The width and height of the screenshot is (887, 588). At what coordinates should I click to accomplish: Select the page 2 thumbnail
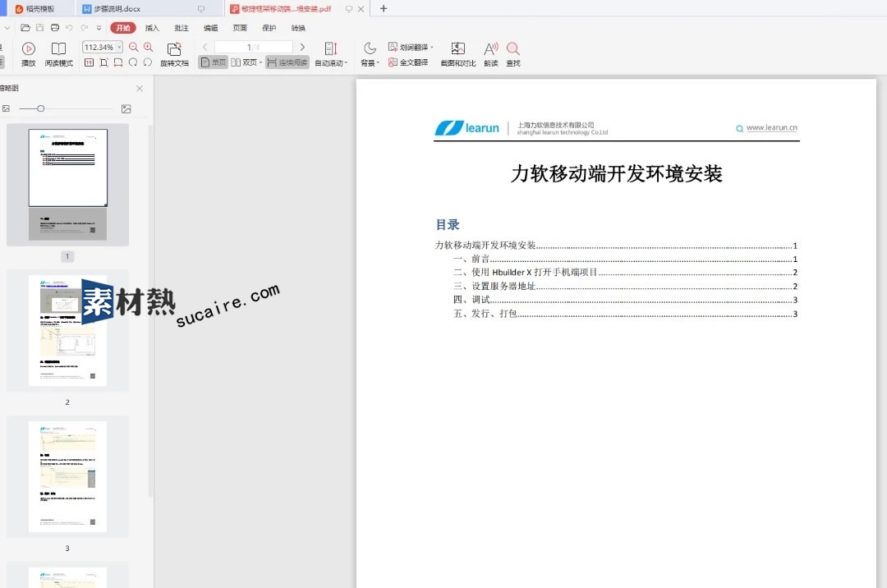tap(68, 331)
